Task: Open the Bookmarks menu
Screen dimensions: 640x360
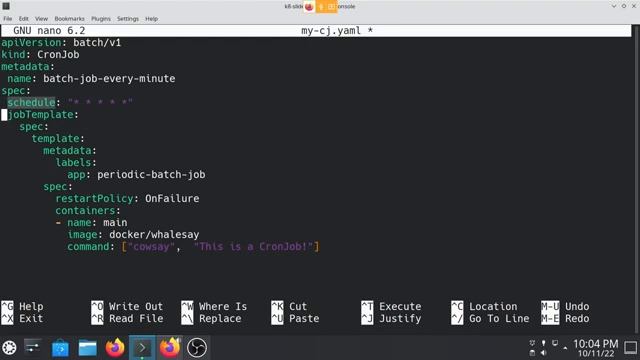Action: (69, 19)
